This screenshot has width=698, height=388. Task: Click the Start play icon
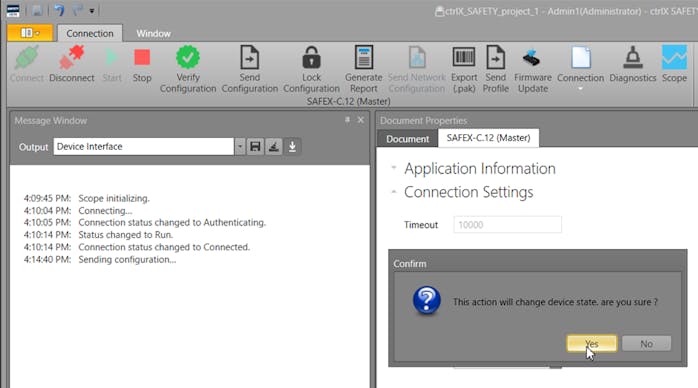[x=112, y=57]
